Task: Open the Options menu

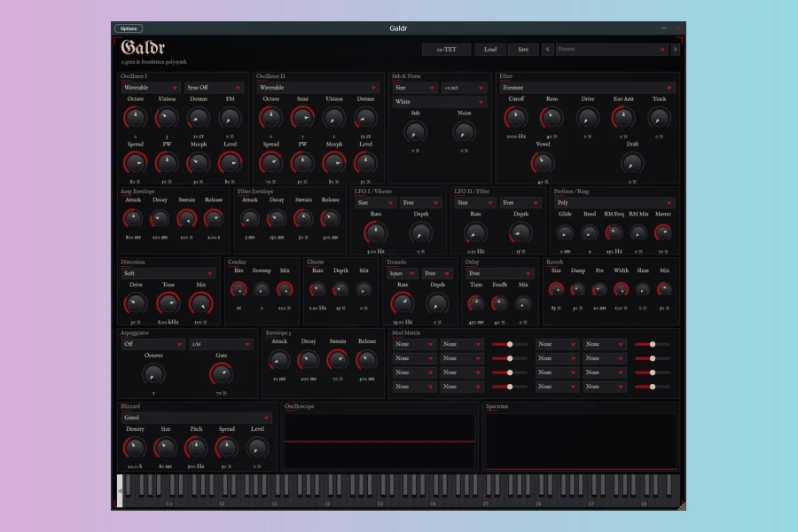Action: tap(129, 28)
